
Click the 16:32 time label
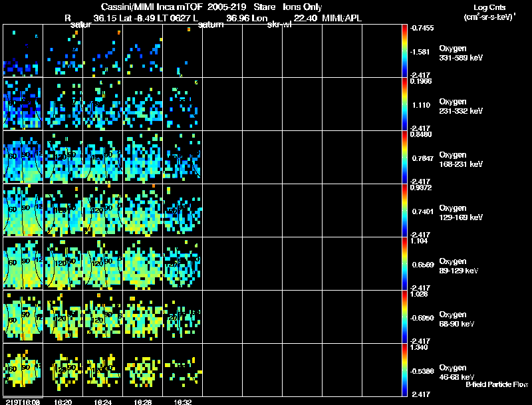tap(182, 402)
